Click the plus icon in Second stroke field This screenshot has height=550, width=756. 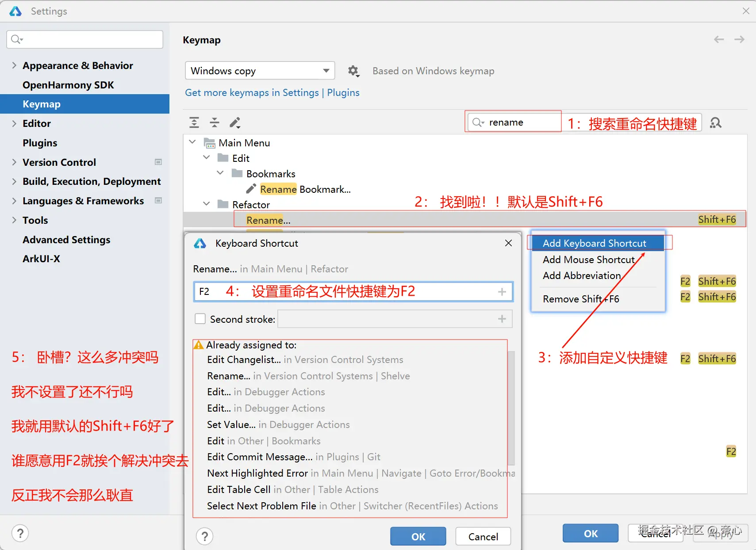(x=502, y=319)
